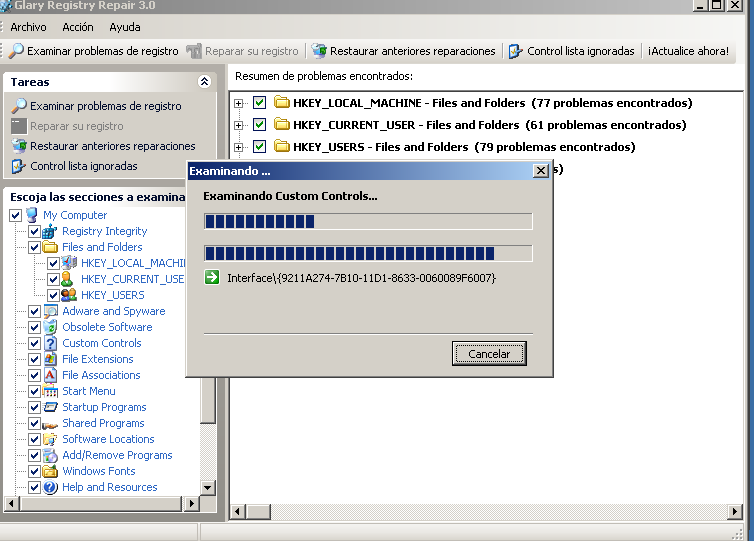Click File Associations letter A icon
The height and width of the screenshot is (541, 754).
50,375
